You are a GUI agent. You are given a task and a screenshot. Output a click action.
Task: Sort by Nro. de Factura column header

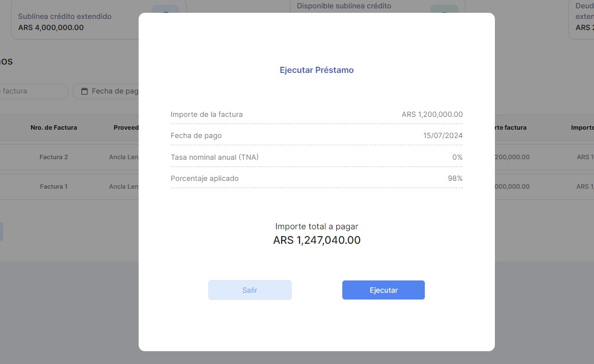coord(53,127)
